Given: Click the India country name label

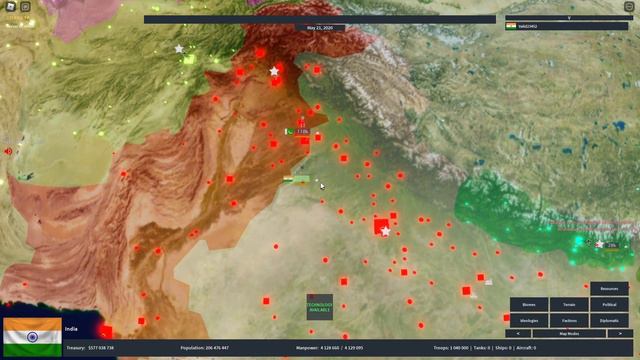Looking at the screenshot, I should point(71,329).
